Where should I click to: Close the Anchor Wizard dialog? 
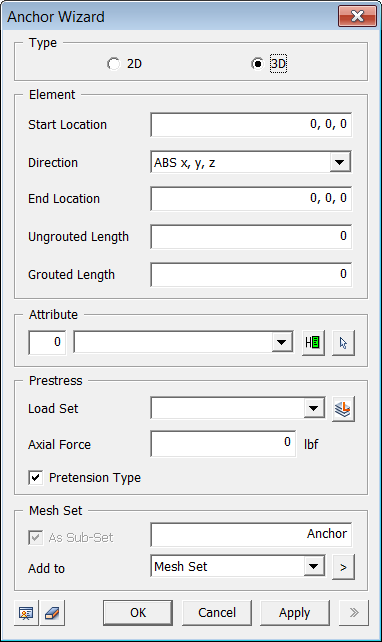tap(357, 16)
